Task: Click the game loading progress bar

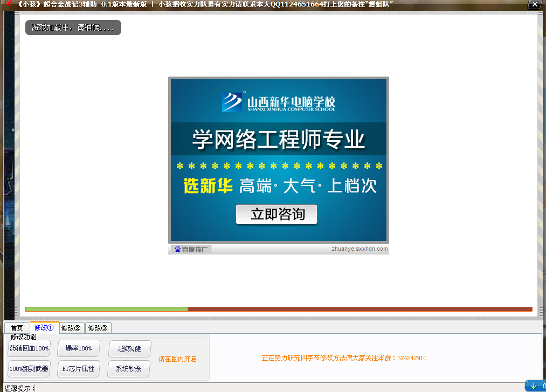Action: click(279, 309)
